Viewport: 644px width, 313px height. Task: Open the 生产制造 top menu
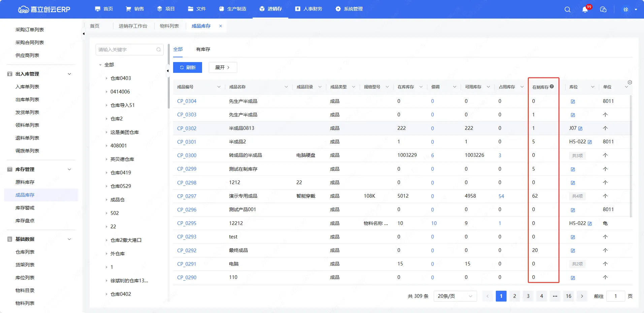tap(233, 9)
